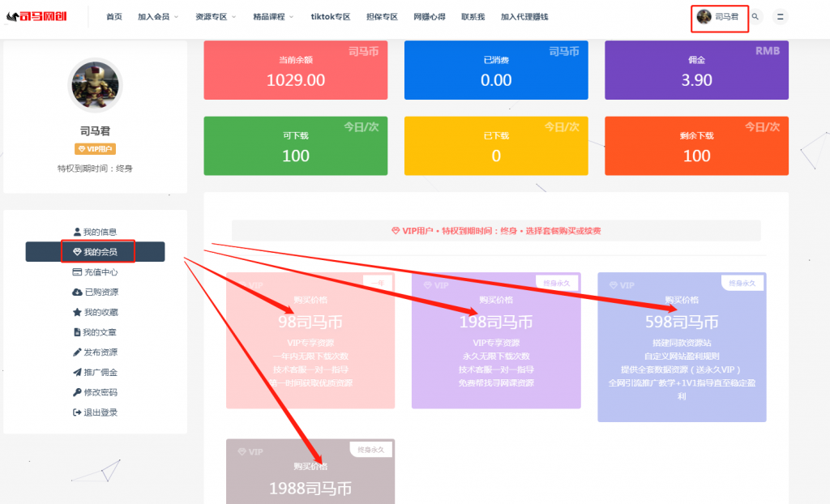
Task: Go to 已购资源 in sidebar
Action: (95, 293)
